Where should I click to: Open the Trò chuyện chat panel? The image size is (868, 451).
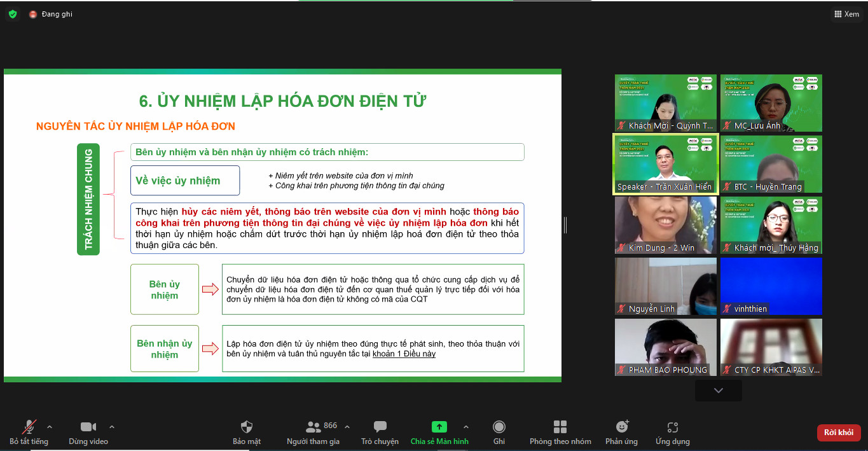pyautogui.click(x=380, y=432)
